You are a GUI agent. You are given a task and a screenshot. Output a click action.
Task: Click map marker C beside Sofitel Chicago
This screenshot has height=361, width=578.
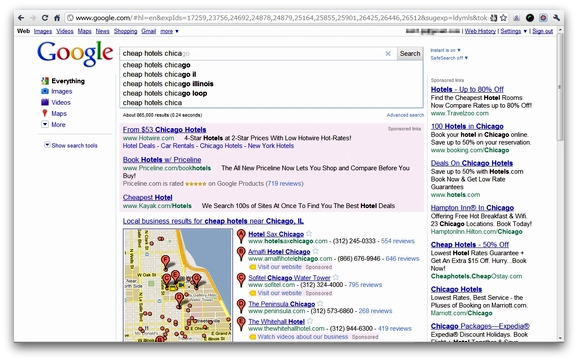click(241, 280)
